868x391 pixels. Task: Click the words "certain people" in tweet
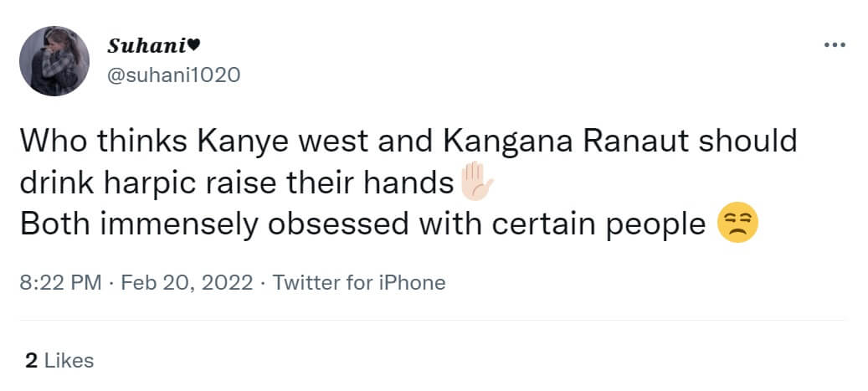coord(589,224)
